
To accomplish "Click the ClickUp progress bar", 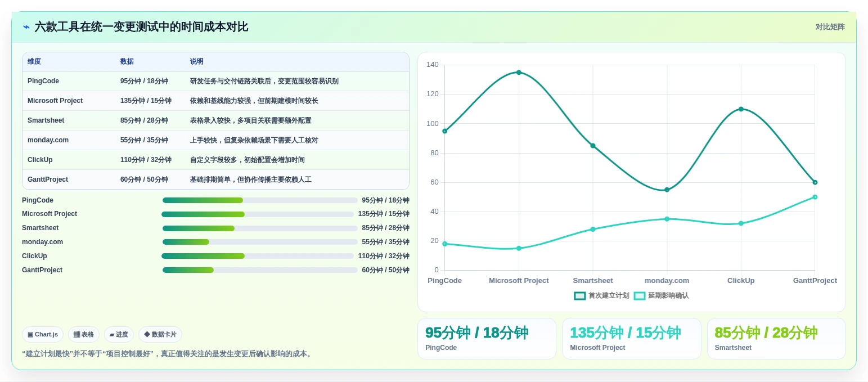I will click(258, 256).
